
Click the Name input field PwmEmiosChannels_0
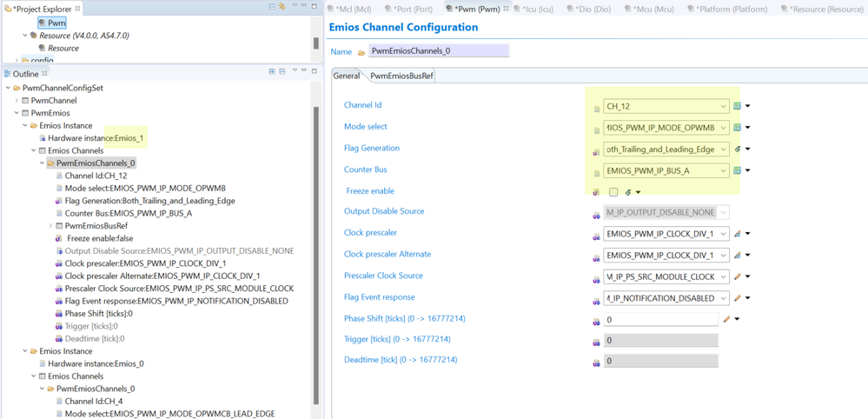[x=439, y=51]
